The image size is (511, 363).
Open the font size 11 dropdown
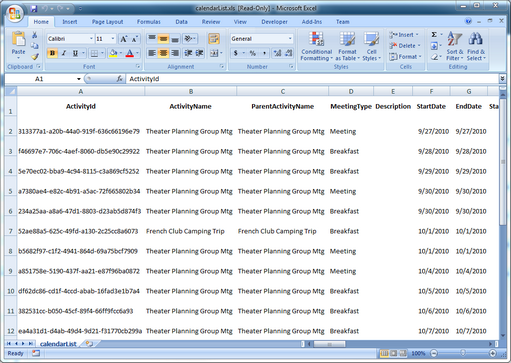[x=113, y=39]
